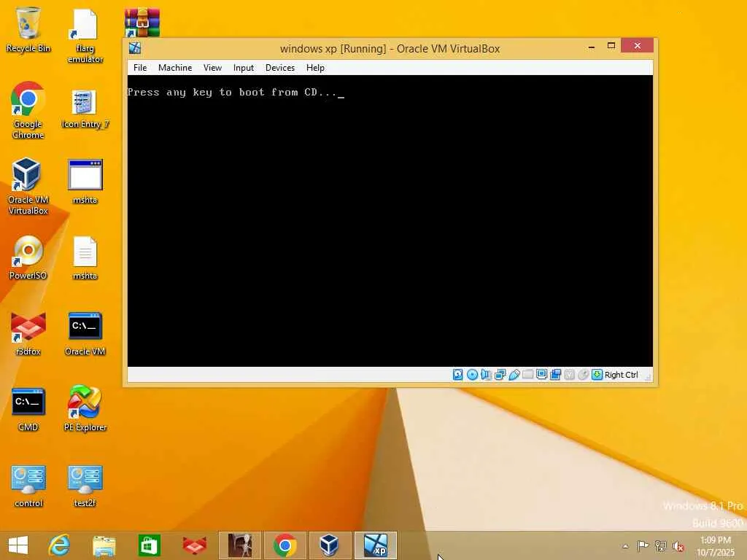Viewport: 747px width, 560px height.
Task: Switch to the taskbar app with figure thumbnail
Action: click(x=239, y=545)
